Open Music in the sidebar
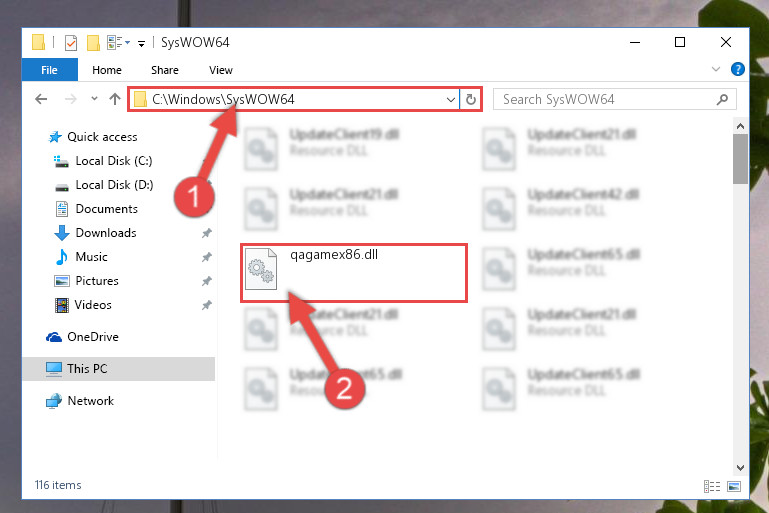The image size is (769, 513). coord(81,257)
